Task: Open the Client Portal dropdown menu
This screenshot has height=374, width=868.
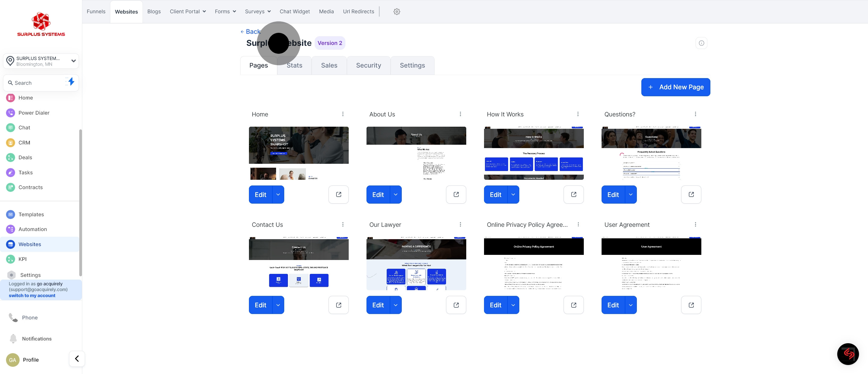Action: [x=188, y=11]
